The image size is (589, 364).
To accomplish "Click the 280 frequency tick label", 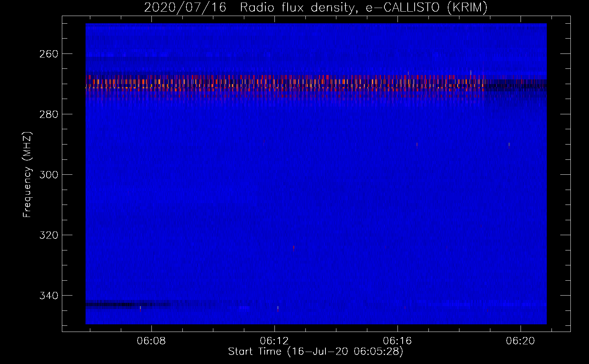I will [x=48, y=114].
